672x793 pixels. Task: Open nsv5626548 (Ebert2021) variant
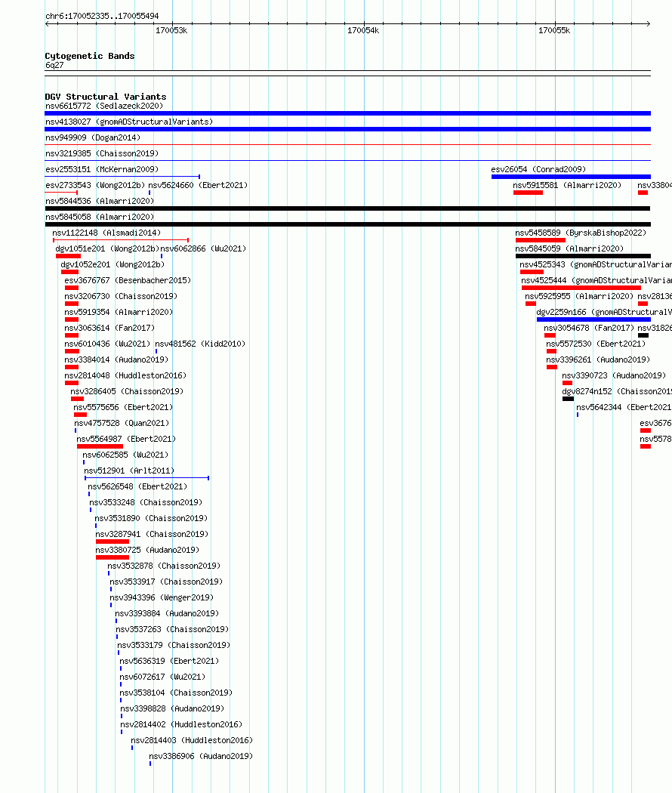click(x=137, y=486)
